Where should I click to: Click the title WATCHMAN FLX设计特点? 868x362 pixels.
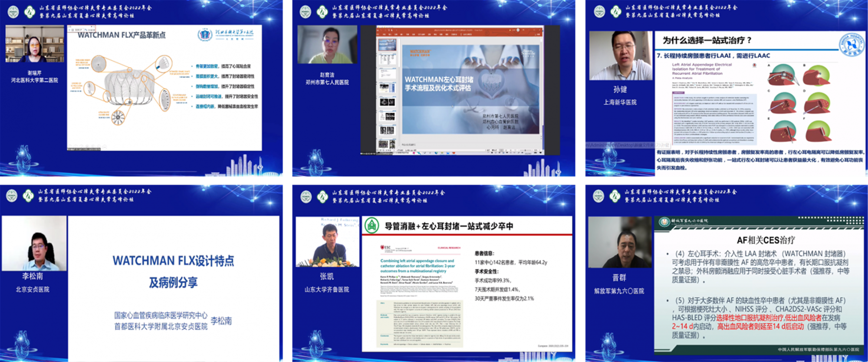coord(173,261)
